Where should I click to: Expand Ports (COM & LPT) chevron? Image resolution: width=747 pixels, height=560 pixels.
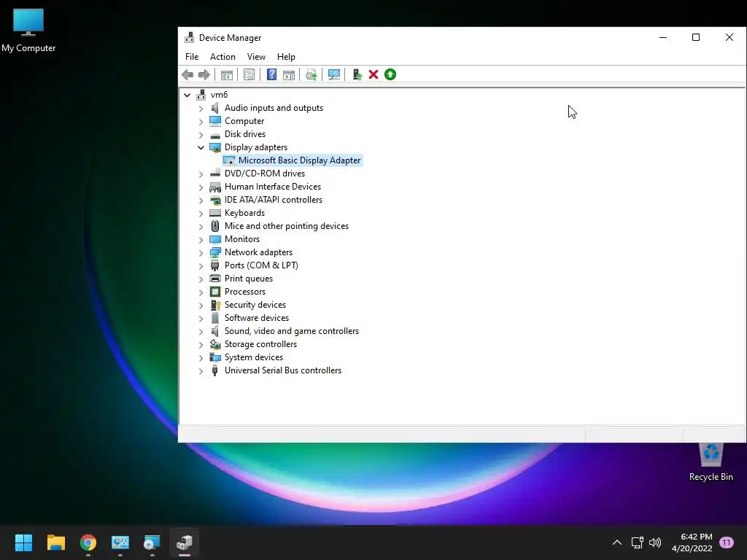pos(201,266)
